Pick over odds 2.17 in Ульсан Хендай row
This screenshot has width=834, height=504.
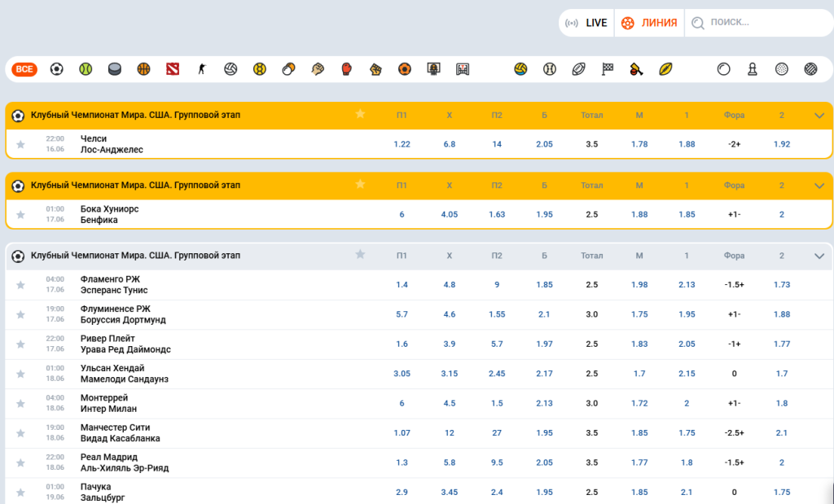(544, 373)
